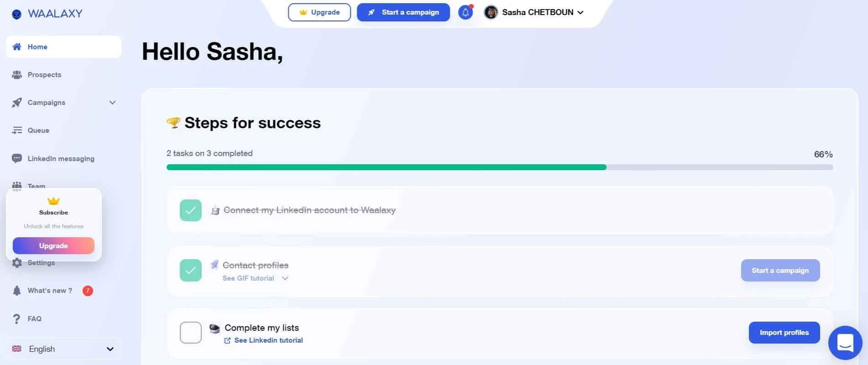Uncheck Connect my LinkedIn account task

point(191,210)
